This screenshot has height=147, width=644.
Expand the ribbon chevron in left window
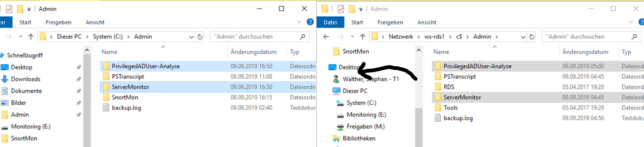point(299,22)
